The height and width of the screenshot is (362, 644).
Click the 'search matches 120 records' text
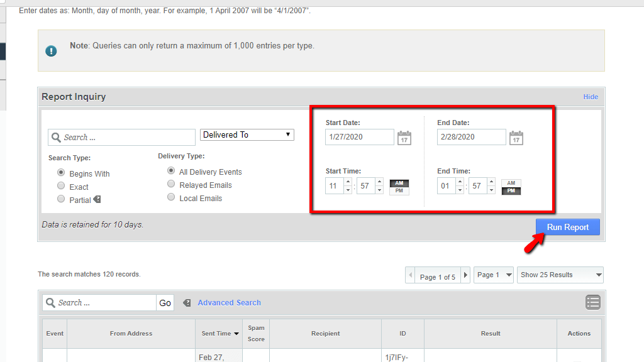89,274
